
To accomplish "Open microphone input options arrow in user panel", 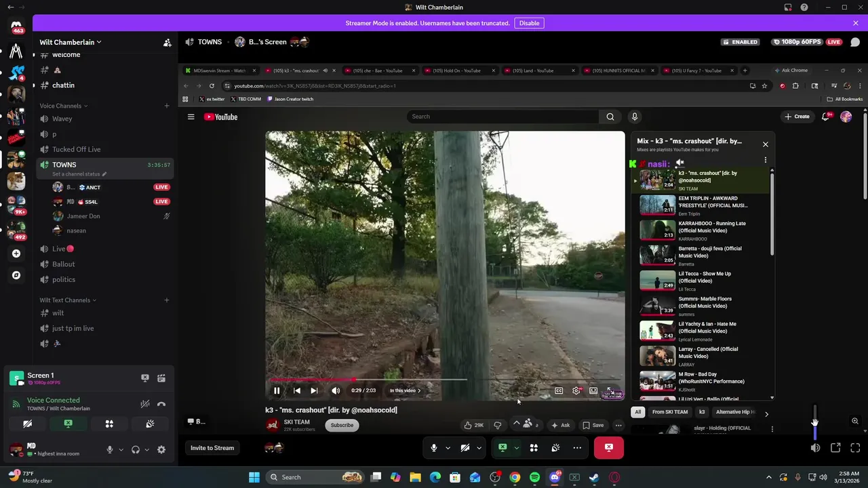I will point(121,449).
